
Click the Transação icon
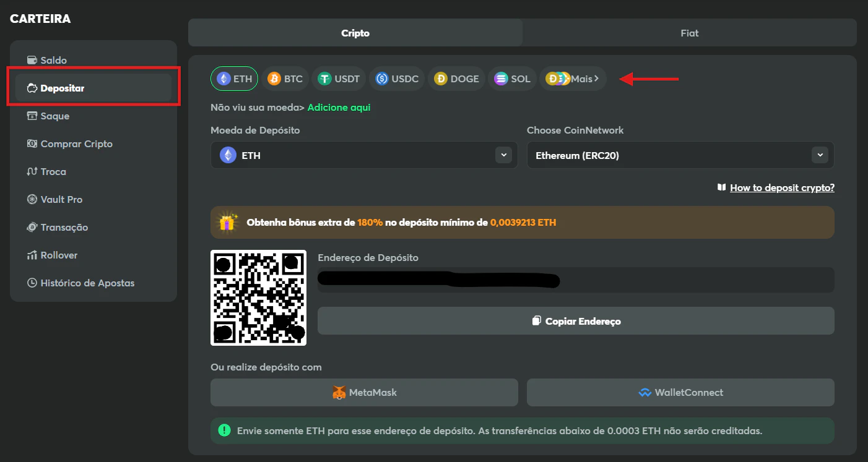tap(32, 227)
